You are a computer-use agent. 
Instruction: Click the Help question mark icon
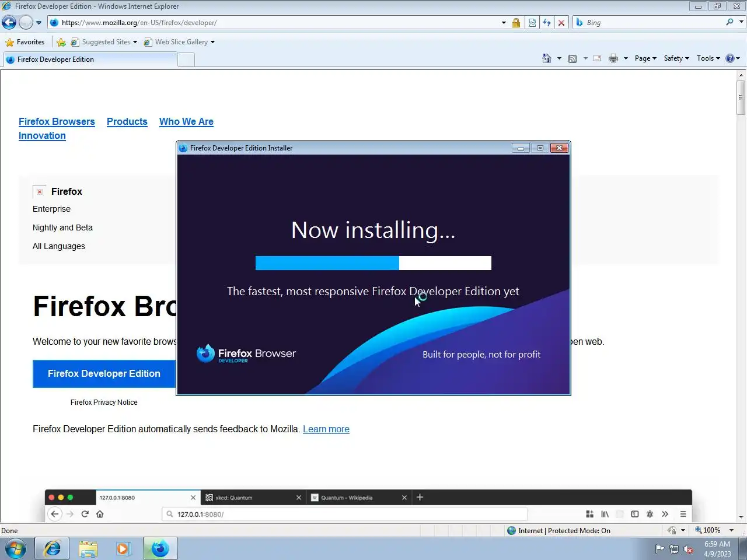click(729, 58)
